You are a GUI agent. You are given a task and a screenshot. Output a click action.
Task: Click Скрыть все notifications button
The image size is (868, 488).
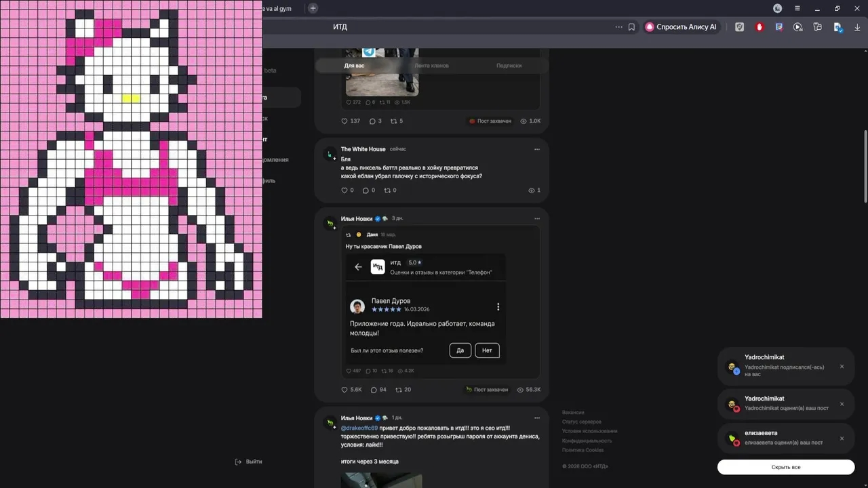pyautogui.click(x=786, y=467)
